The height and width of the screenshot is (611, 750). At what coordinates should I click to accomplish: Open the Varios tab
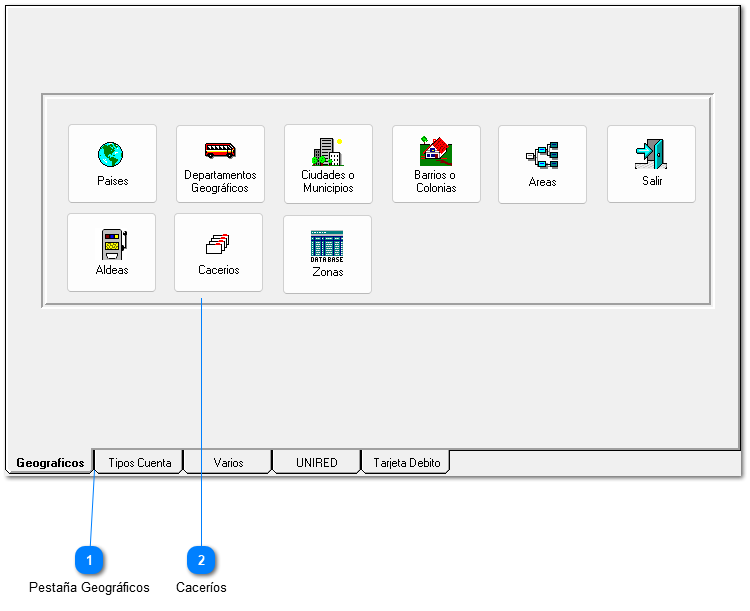(x=228, y=463)
